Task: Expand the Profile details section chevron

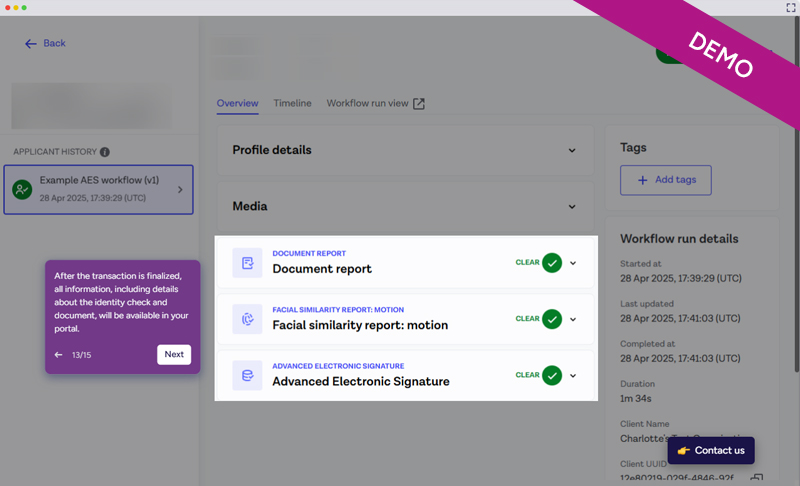Action: 572,150
